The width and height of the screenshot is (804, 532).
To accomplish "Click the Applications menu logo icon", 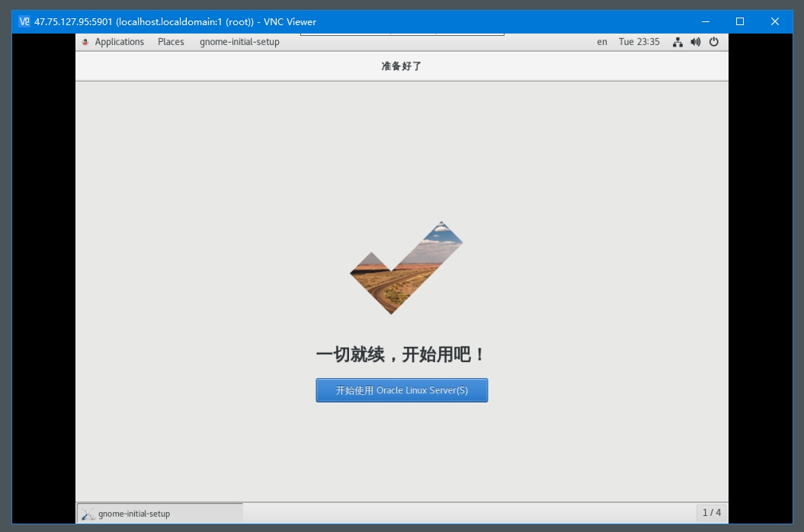I will coord(85,42).
